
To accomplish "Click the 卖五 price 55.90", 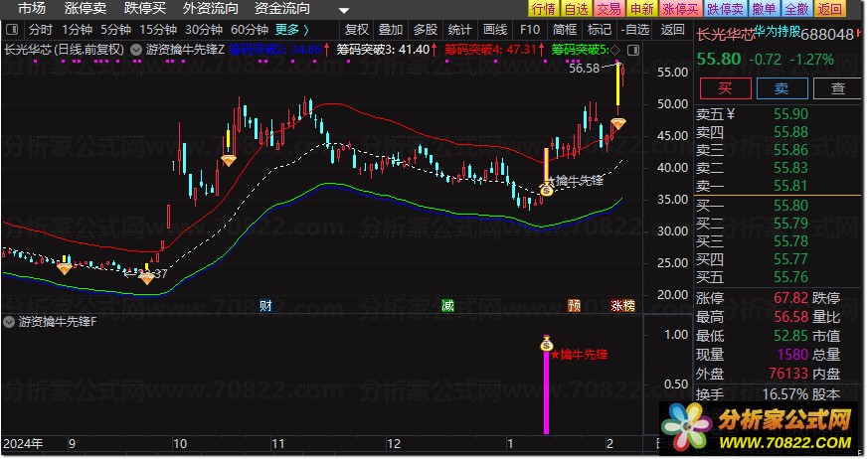I will [790, 114].
